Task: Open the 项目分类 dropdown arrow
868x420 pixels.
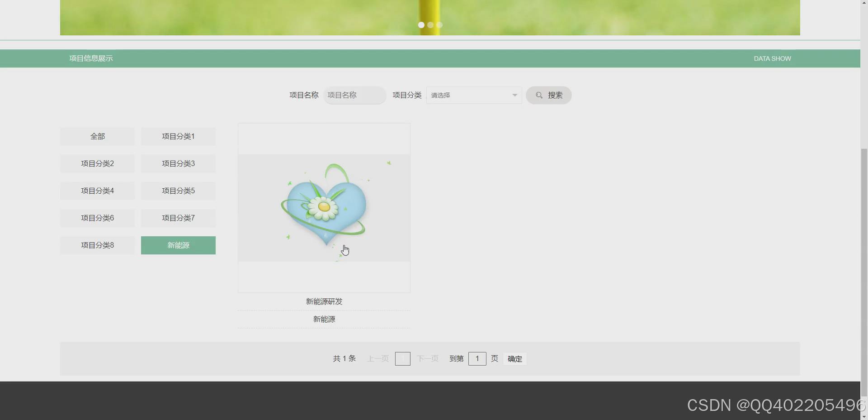Action: [514, 95]
